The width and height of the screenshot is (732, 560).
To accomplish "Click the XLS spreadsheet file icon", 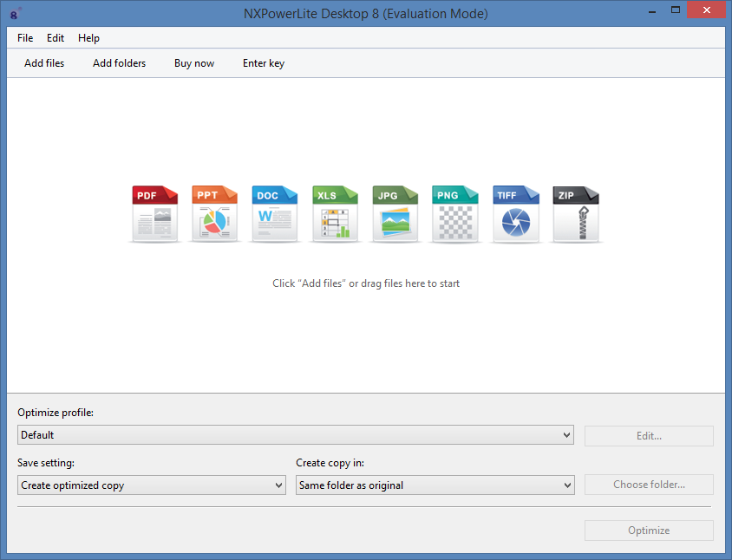I will point(335,213).
